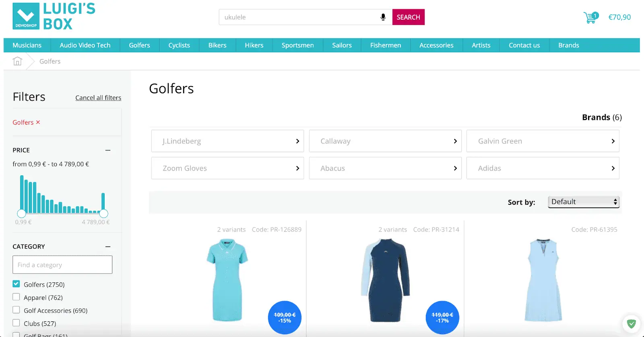This screenshot has width=644, height=337.
Task: Uncheck the Golfers category checkbox
Action: pos(16,284)
